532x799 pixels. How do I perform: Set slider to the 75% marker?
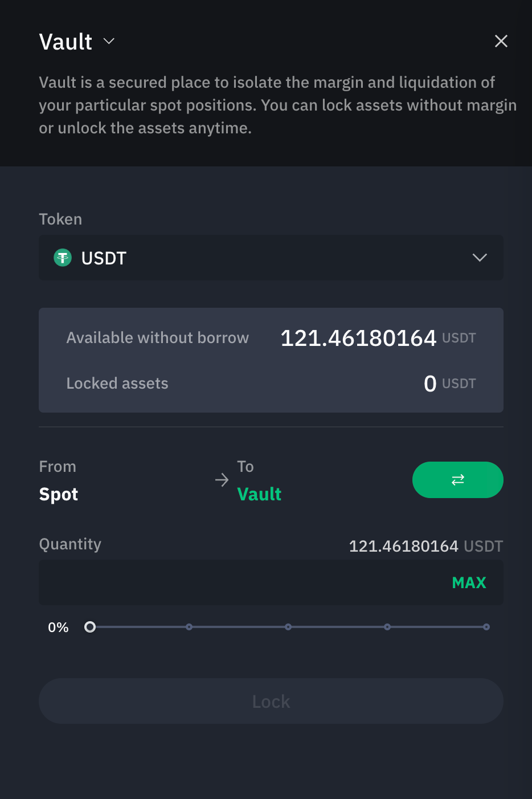coord(387,627)
